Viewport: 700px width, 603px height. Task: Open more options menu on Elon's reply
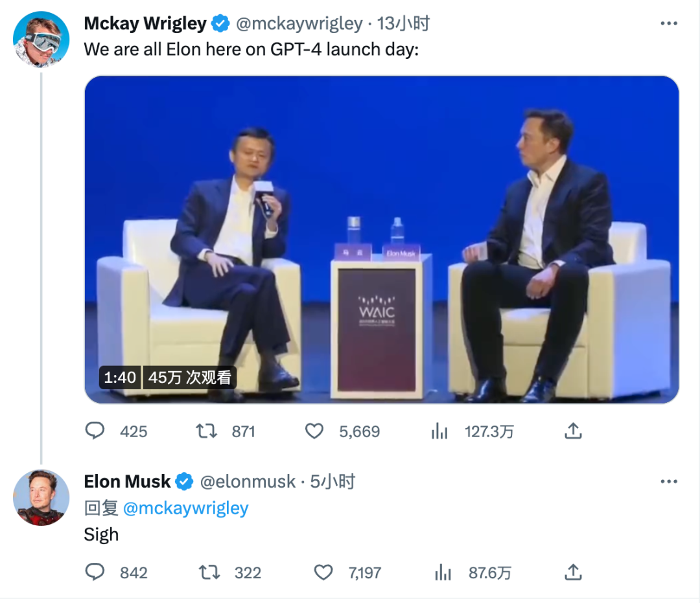668,482
